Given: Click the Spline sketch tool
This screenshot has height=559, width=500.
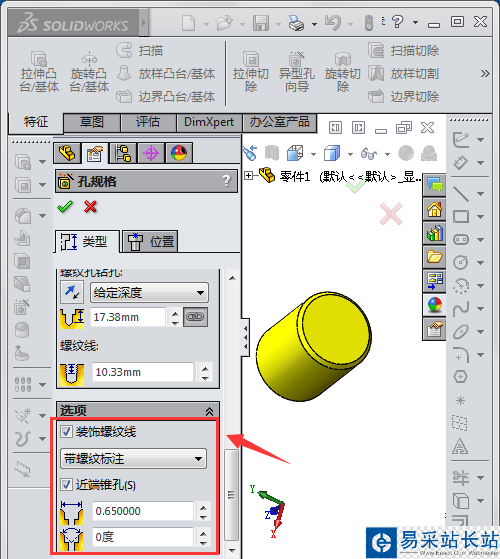Looking at the screenshot, I should point(461,308).
